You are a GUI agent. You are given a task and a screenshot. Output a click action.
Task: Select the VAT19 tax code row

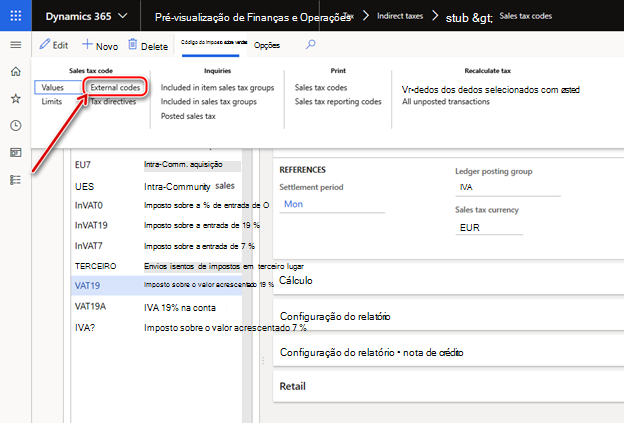tap(157, 285)
